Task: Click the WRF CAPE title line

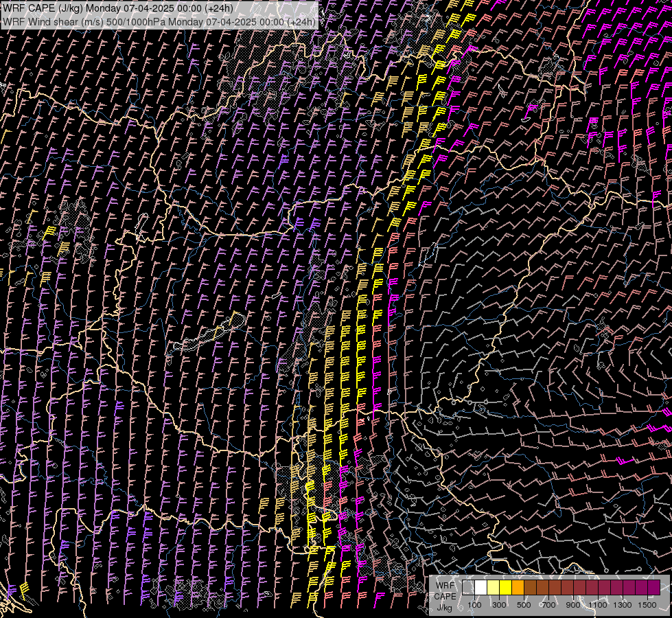Action: (118, 8)
